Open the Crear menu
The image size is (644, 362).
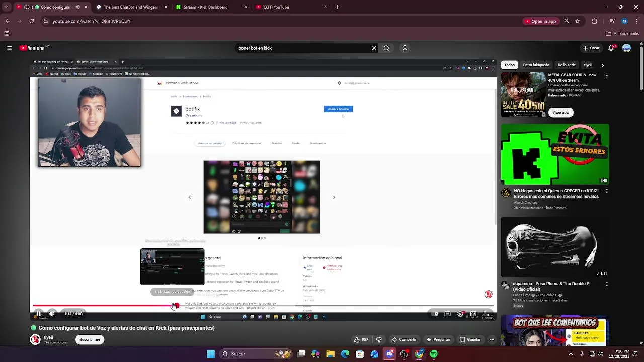[591, 48]
